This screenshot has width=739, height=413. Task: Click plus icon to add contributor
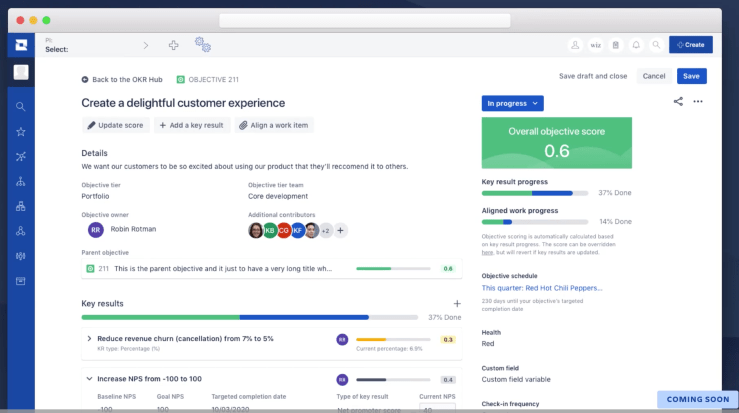[x=340, y=230]
